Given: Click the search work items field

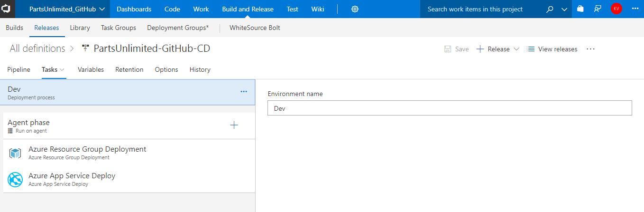Looking at the screenshot, I should coord(481,9).
